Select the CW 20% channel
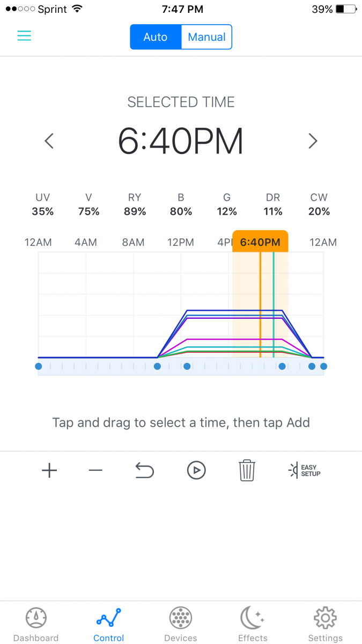The image size is (362, 644). (319, 205)
